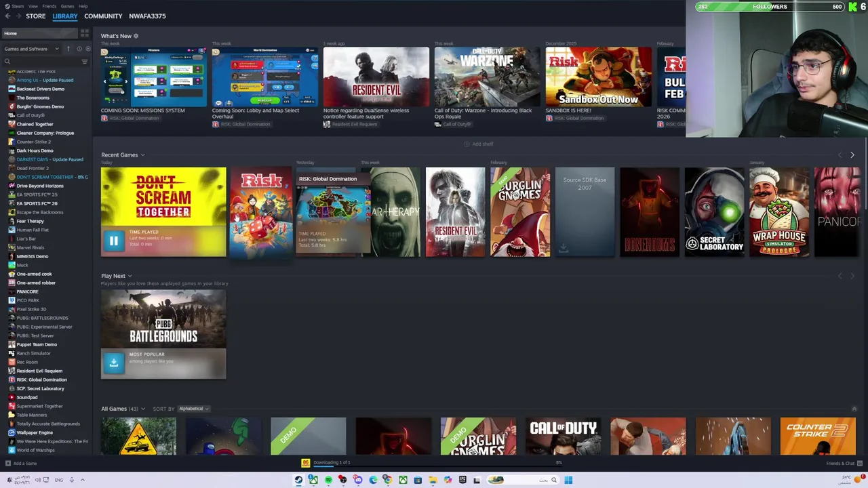This screenshot has width=868, height=488.
Task: Open advanced filter settings beside search
Action: click(85, 62)
